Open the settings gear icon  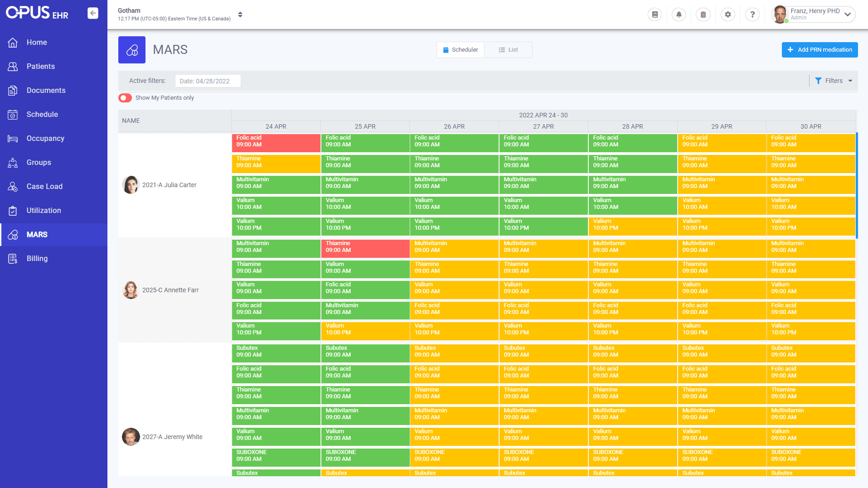coord(728,14)
